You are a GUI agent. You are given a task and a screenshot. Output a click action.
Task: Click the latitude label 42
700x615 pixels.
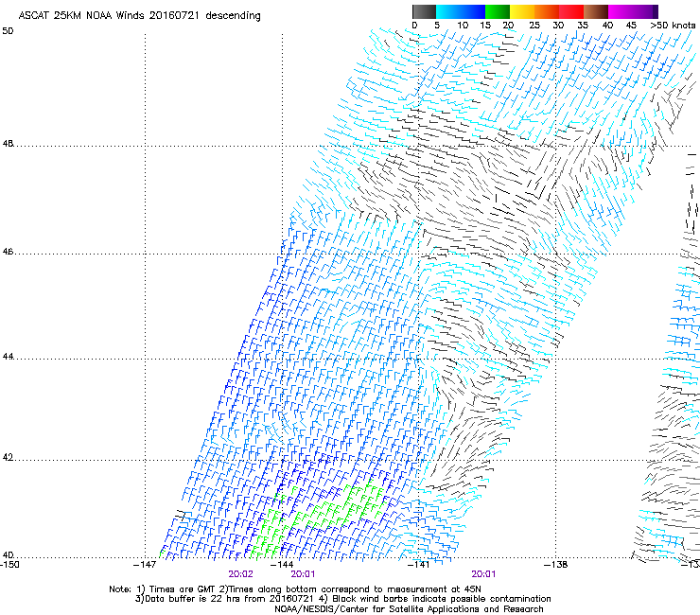[8, 458]
